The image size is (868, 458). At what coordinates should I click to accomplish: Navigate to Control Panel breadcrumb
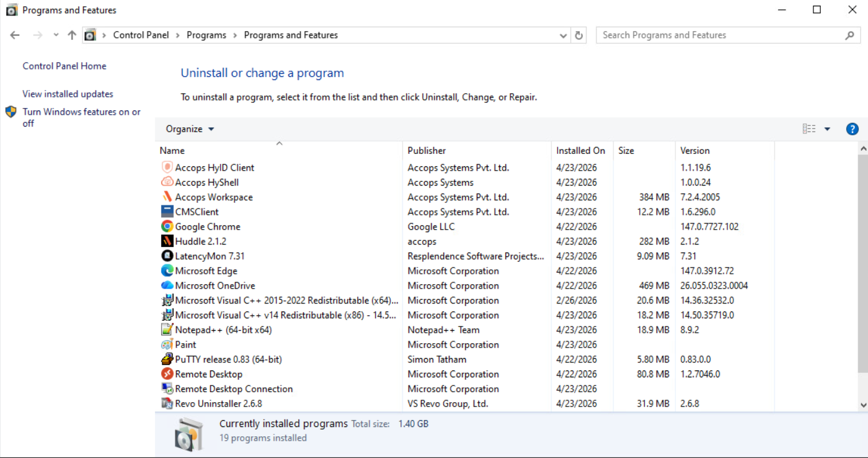tap(141, 35)
